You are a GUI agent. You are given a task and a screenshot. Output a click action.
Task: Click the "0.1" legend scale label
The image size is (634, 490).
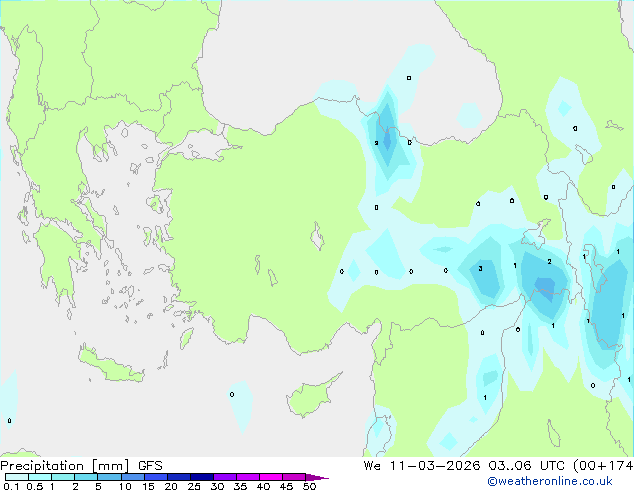[x=11, y=486]
